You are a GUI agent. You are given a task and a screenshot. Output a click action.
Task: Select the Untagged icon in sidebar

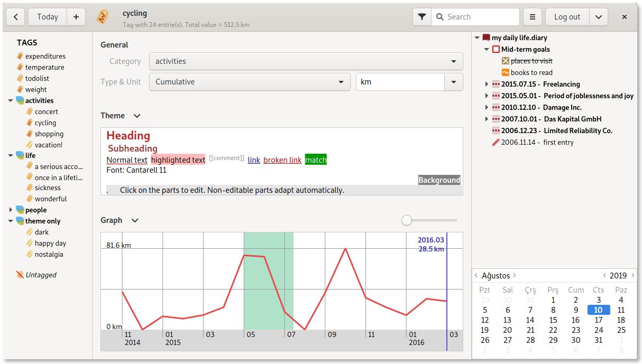pos(20,275)
